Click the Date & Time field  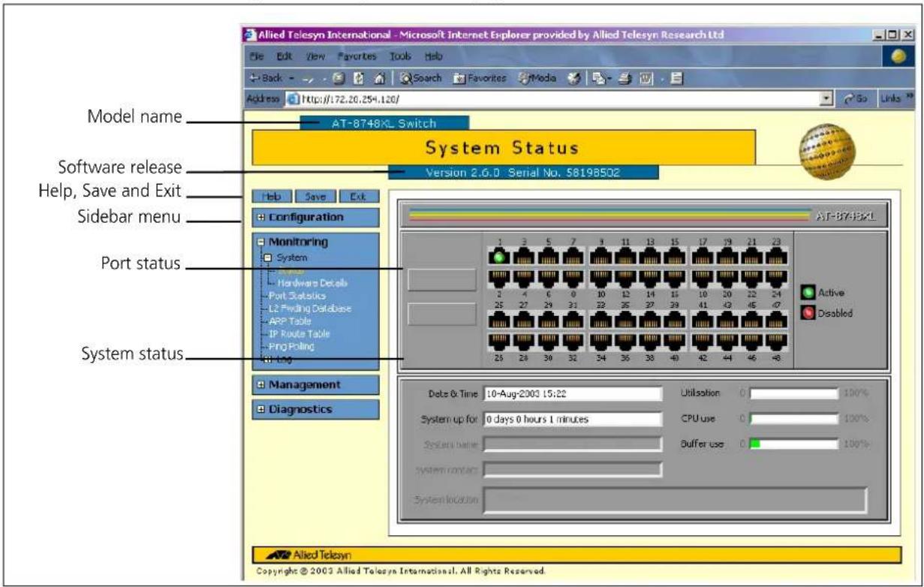(x=573, y=393)
